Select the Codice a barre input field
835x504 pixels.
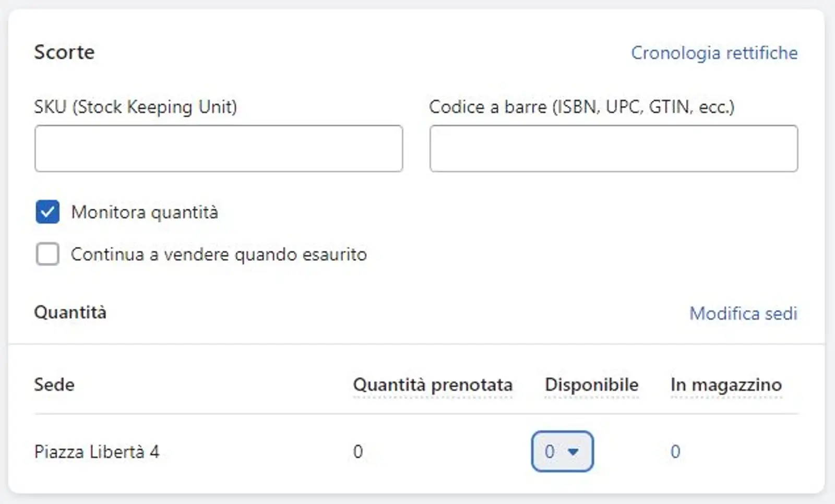coord(614,148)
